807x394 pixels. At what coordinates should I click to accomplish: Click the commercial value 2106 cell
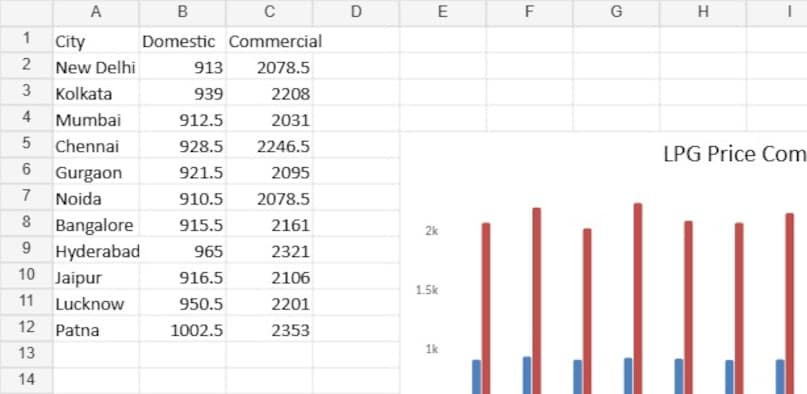click(x=269, y=276)
